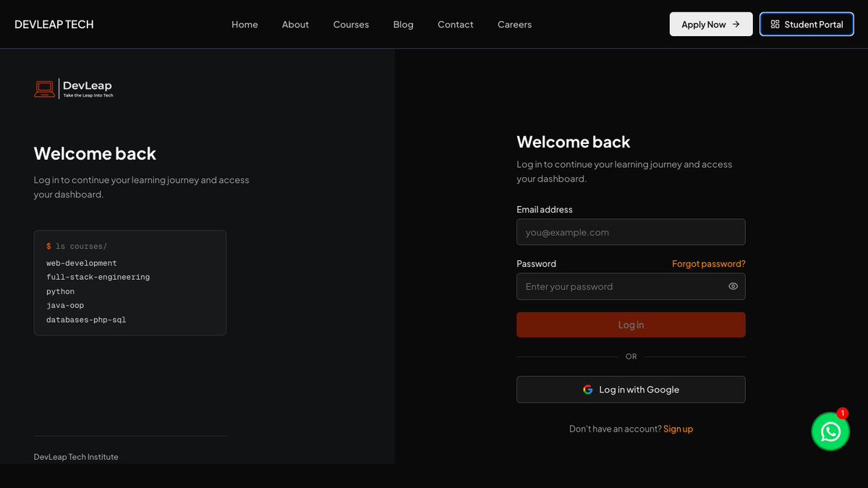Click the "web-development" terminal line
The image size is (868, 488).
coord(82,263)
